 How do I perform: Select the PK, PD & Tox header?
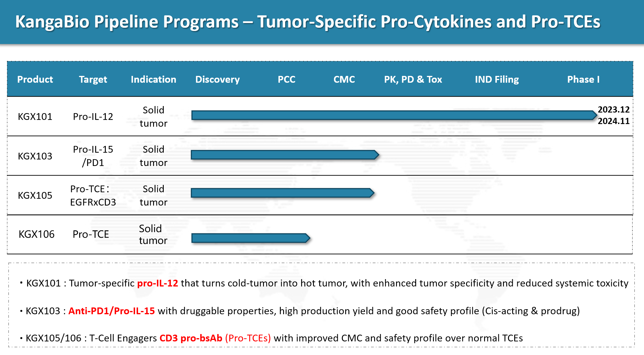(413, 79)
